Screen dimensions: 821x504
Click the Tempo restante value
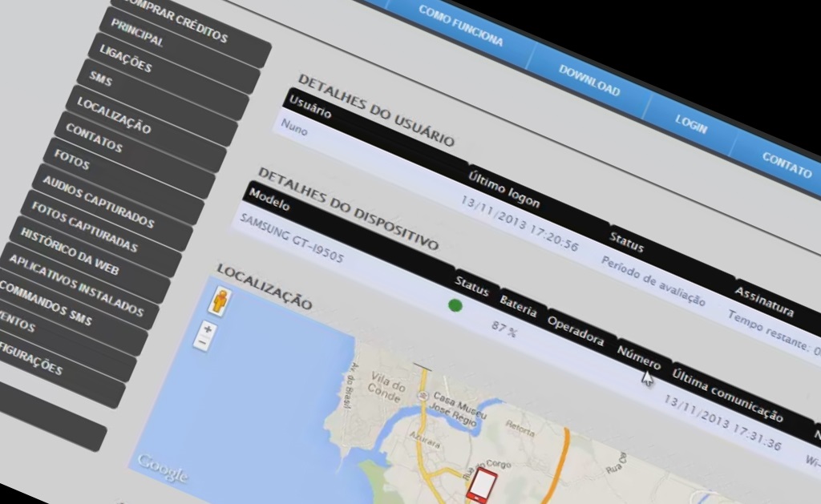(774, 333)
